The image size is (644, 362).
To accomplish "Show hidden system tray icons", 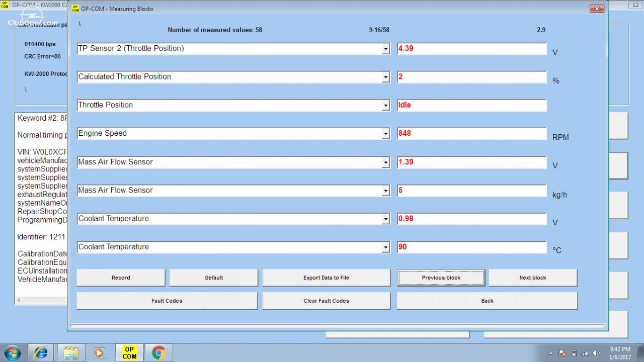I will (x=550, y=353).
